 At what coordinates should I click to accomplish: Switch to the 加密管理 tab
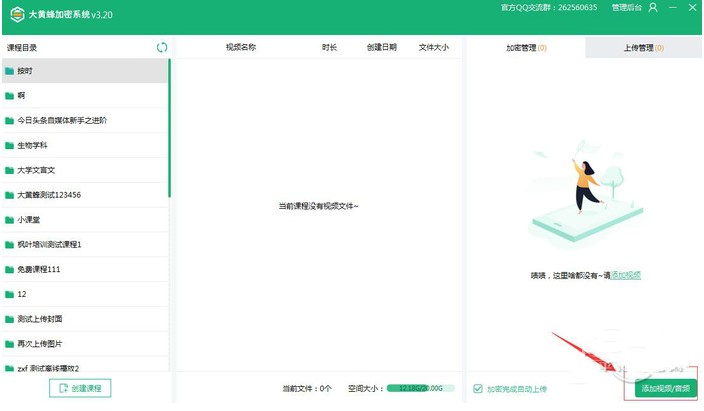(x=526, y=48)
